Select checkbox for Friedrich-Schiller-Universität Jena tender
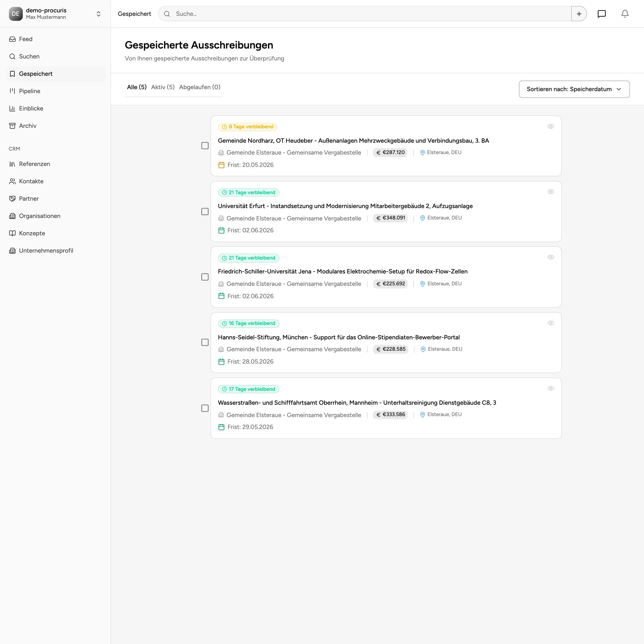 tap(205, 277)
